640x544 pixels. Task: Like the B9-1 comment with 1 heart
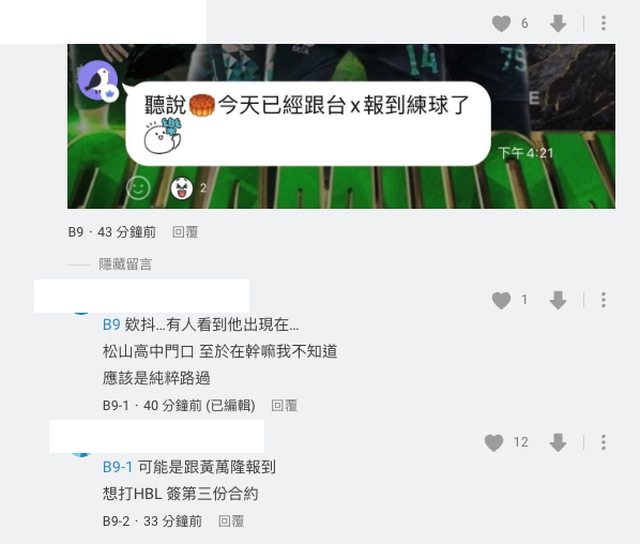[x=501, y=300]
